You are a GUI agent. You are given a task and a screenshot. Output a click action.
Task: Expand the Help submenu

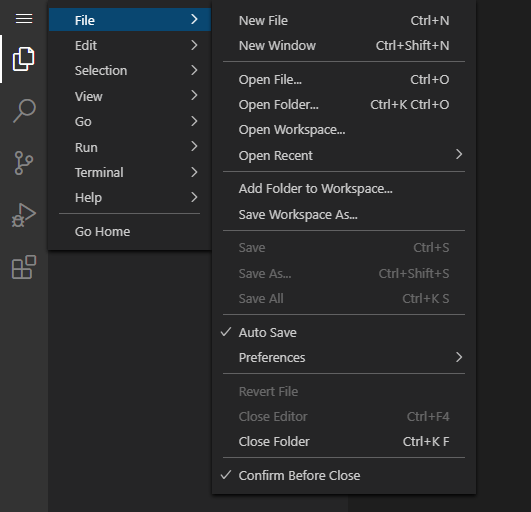(130, 197)
